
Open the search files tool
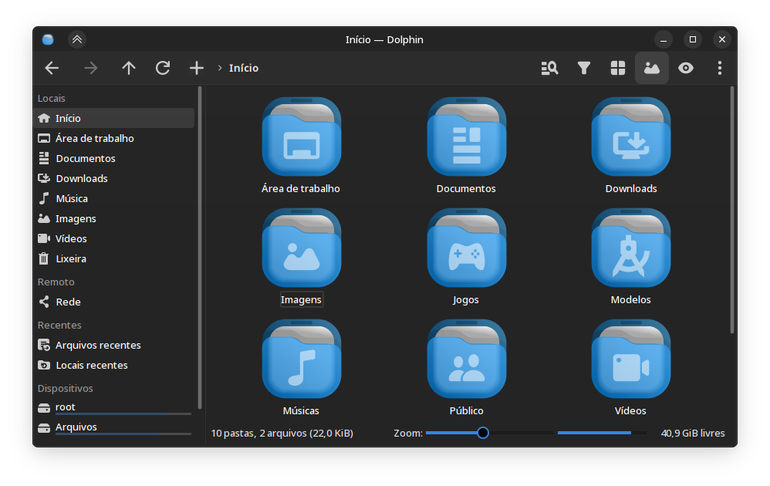pyautogui.click(x=550, y=68)
